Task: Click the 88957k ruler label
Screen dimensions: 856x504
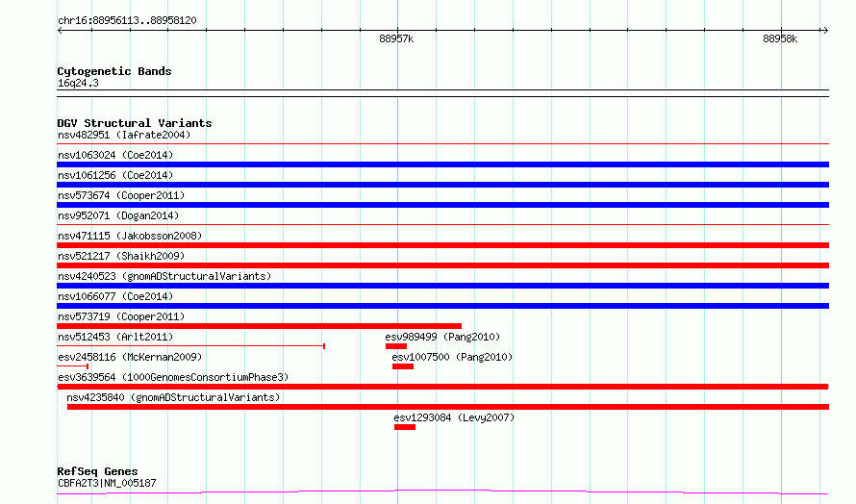Action: pyautogui.click(x=396, y=38)
